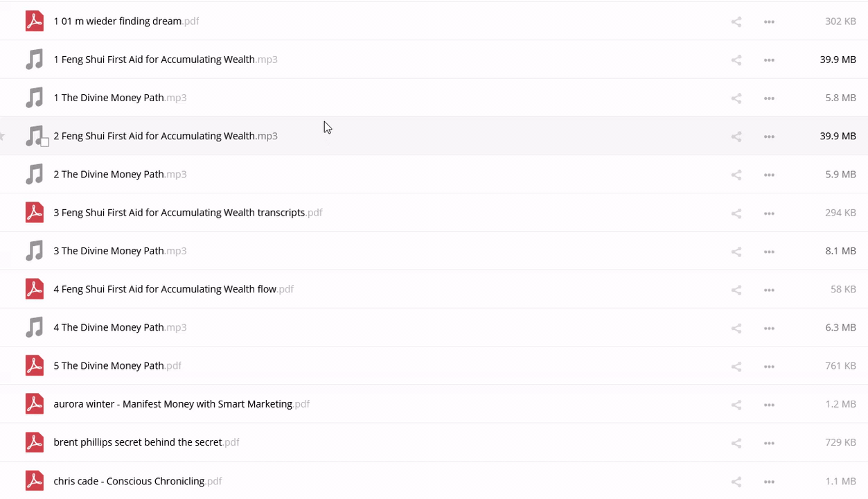Share 4 Feng Shui First Aid flow.pdf
Viewport: 868px width, 499px height.
[x=736, y=290]
